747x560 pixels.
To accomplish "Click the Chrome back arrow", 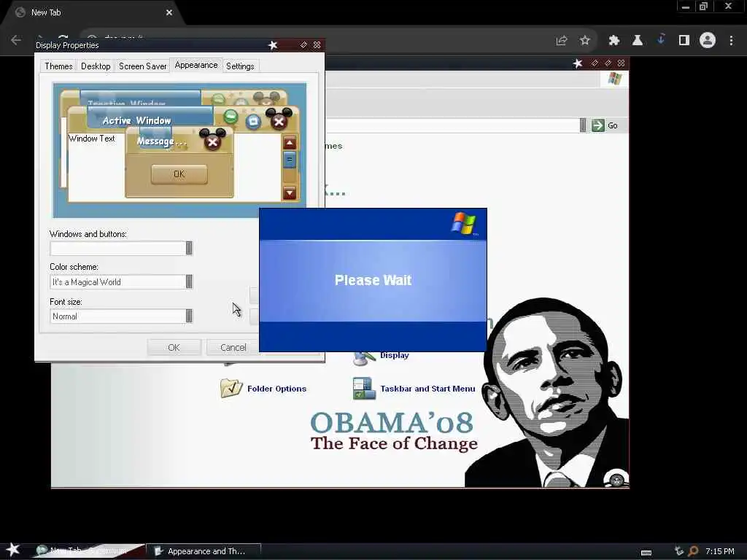I will click(16, 40).
